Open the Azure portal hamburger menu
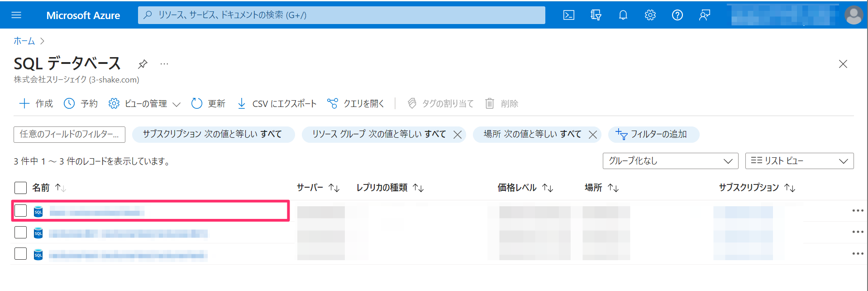Image resolution: width=868 pixels, height=291 pixels. tap(16, 15)
